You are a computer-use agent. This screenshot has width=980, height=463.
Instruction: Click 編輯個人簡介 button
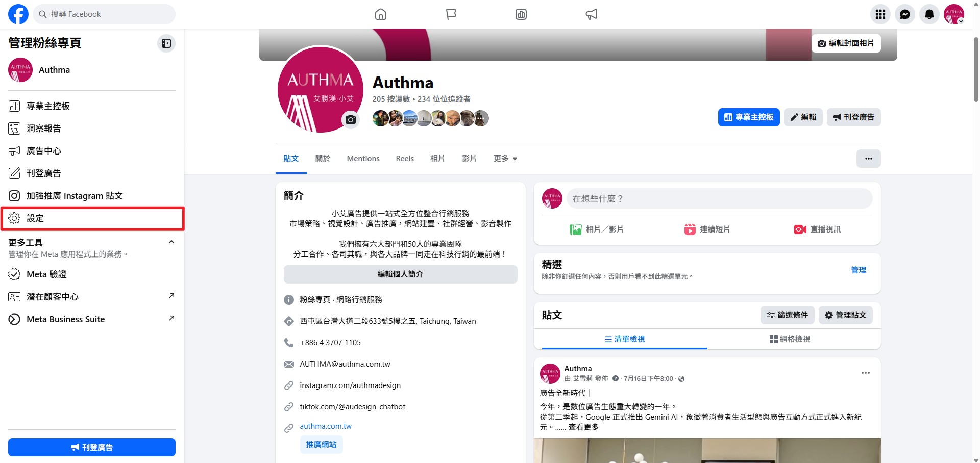pyautogui.click(x=401, y=274)
